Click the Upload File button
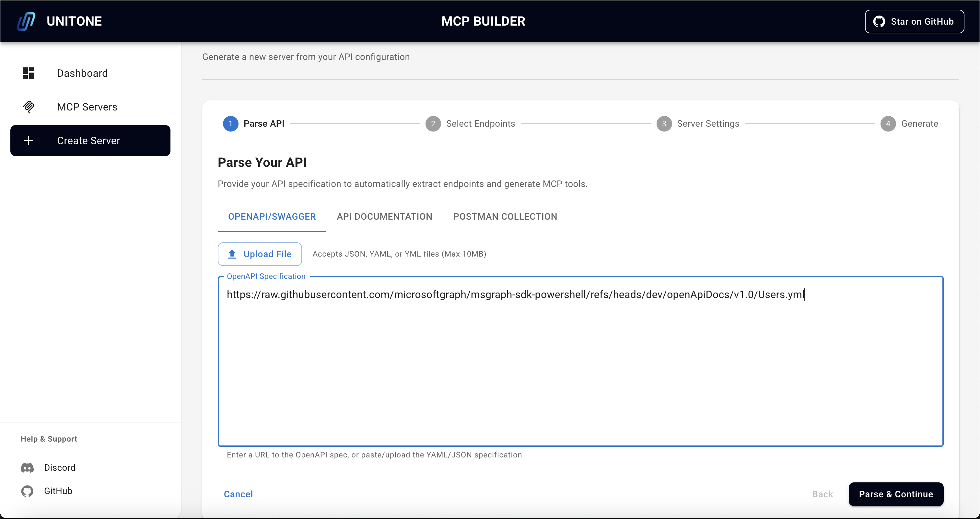The height and width of the screenshot is (519, 980). [260, 254]
